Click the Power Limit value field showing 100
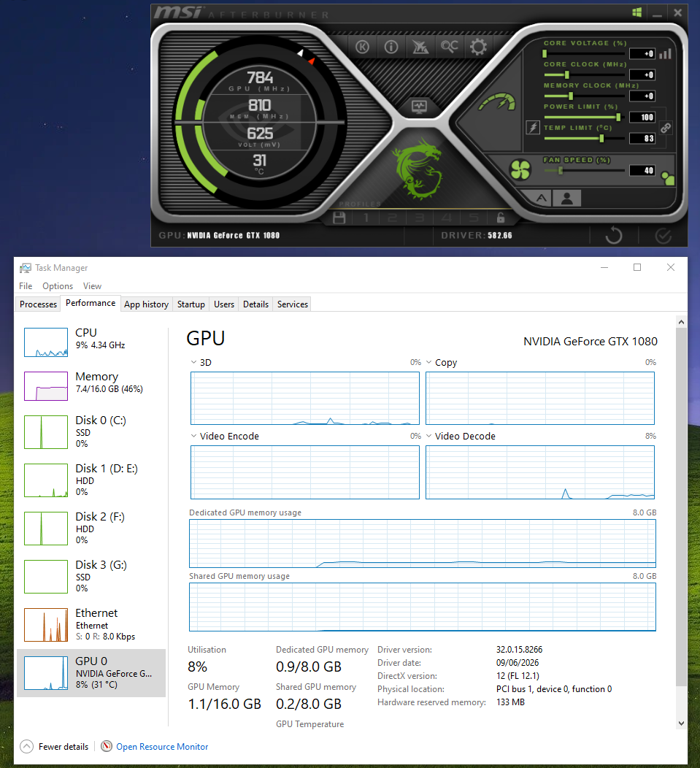Viewport: 700px width, 768px height. click(x=642, y=117)
